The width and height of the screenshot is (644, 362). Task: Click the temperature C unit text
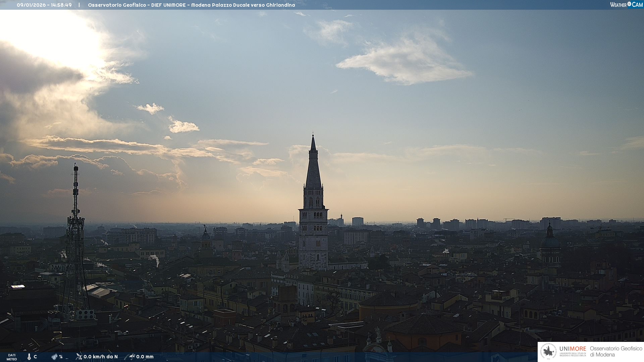(x=35, y=357)
